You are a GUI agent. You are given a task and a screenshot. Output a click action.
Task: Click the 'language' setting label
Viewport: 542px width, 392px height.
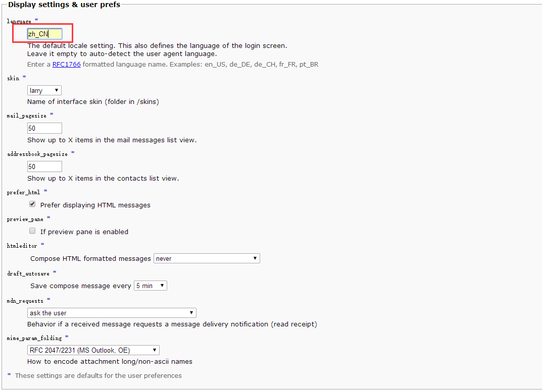pos(19,21)
